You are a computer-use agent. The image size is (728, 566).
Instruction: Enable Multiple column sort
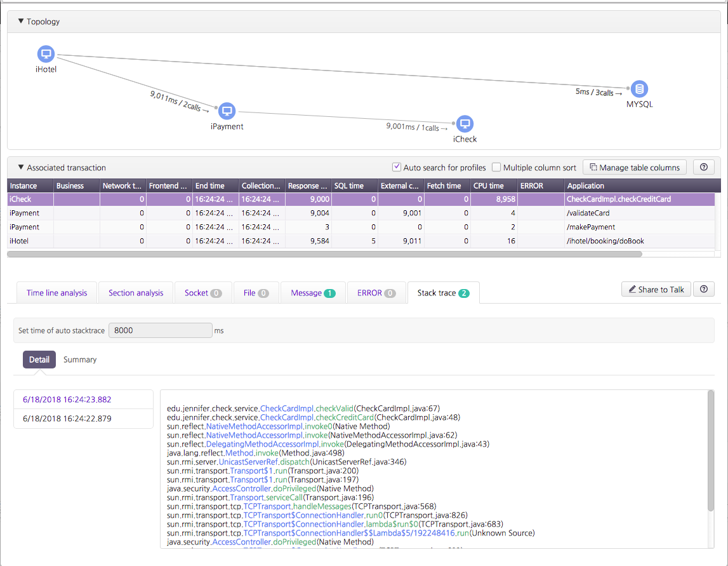click(497, 167)
